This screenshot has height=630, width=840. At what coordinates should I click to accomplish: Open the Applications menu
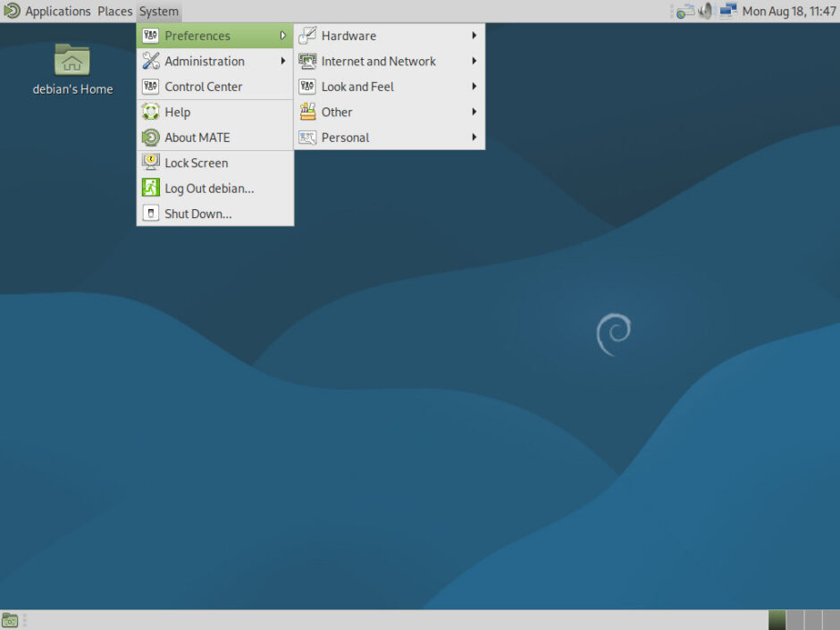click(x=57, y=11)
